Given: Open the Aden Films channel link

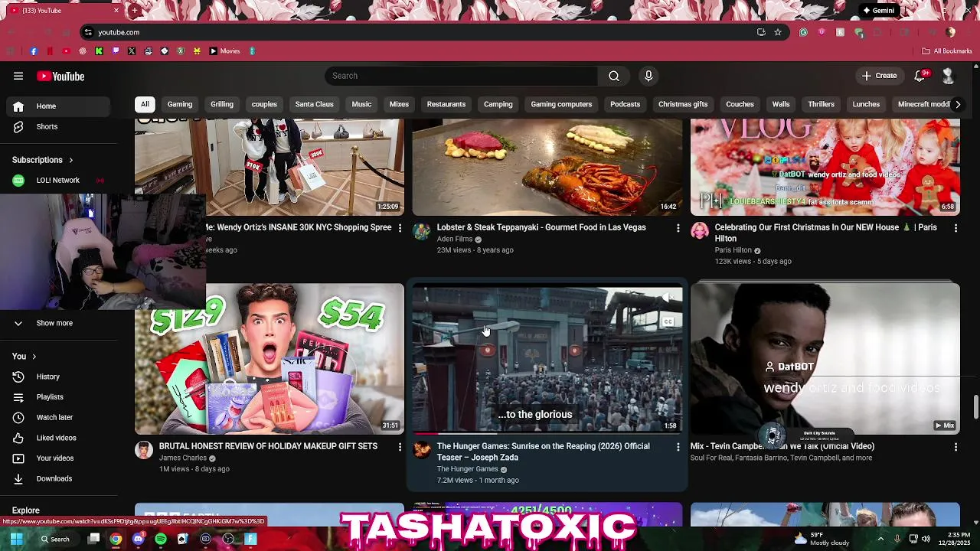Looking at the screenshot, I should 455,239.
